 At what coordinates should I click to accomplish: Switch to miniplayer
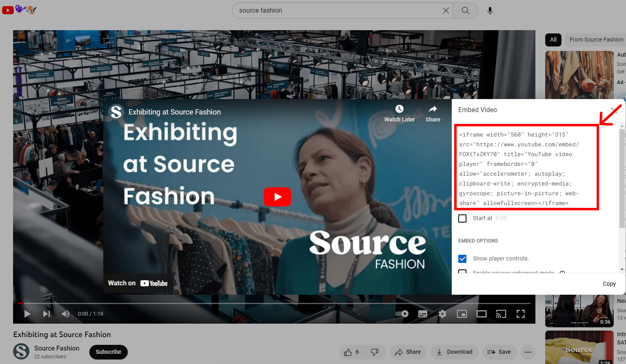[x=462, y=314]
